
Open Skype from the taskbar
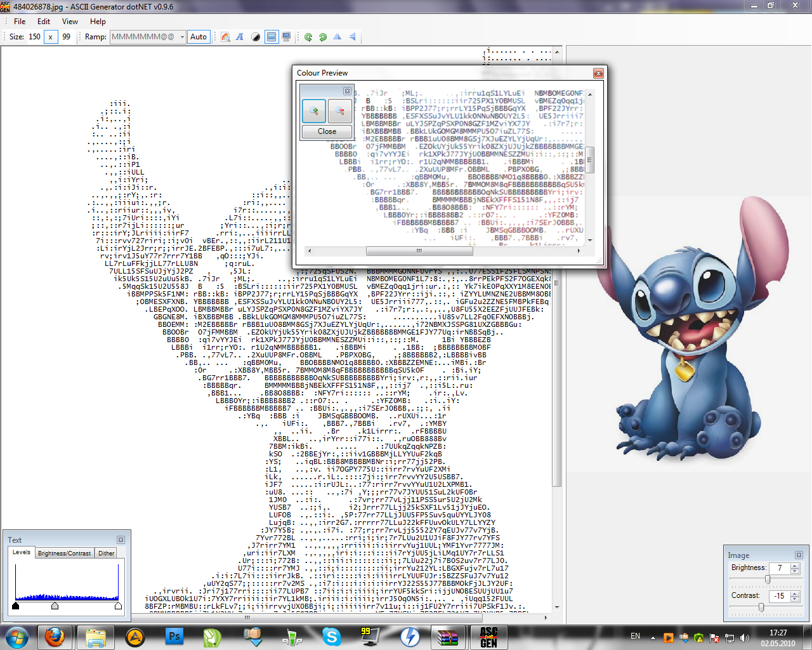pos(331,637)
